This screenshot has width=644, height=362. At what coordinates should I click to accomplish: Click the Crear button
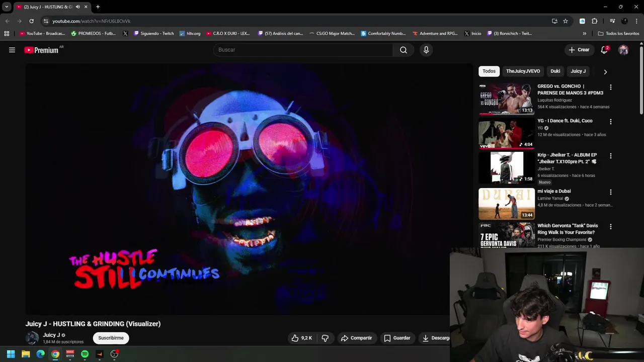pyautogui.click(x=579, y=50)
